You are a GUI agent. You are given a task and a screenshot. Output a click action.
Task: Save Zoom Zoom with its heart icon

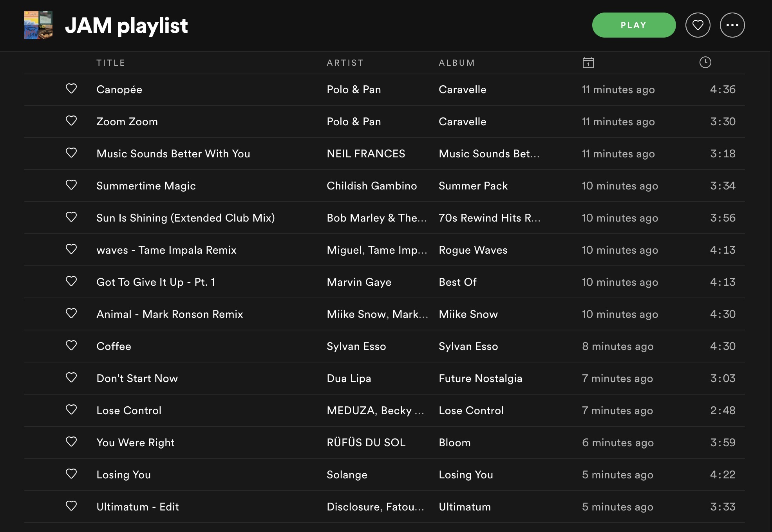[71, 121]
